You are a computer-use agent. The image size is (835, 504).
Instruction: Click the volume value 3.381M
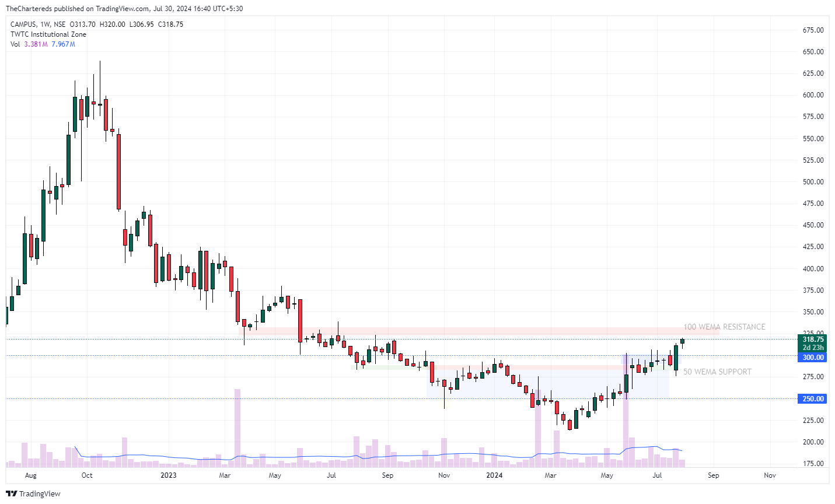(x=36, y=44)
